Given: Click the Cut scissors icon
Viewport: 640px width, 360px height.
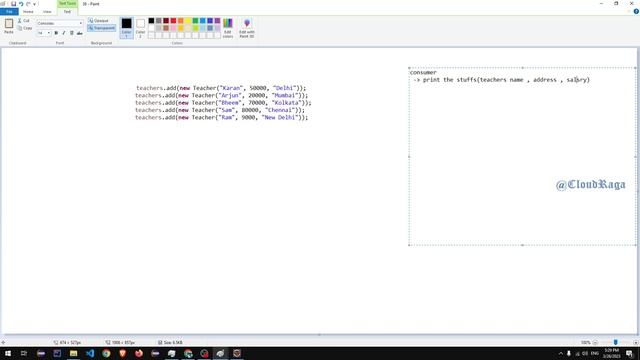Looking at the screenshot, I should click(x=20, y=20).
